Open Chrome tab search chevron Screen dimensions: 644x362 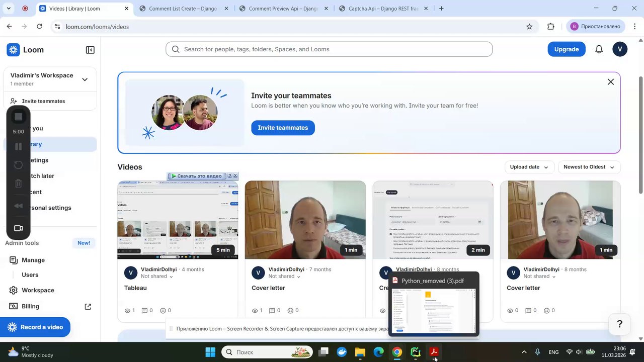[x=10, y=9]
